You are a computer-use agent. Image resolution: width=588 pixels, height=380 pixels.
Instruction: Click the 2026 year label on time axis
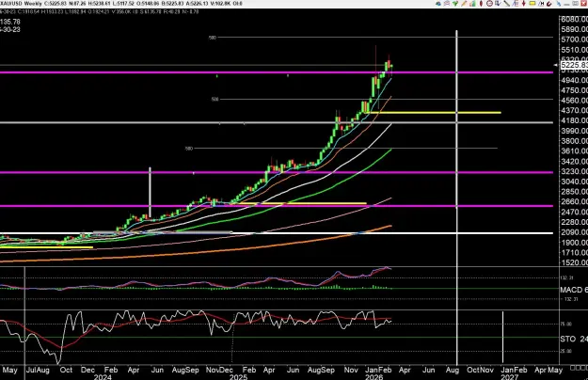coord(373,376)
